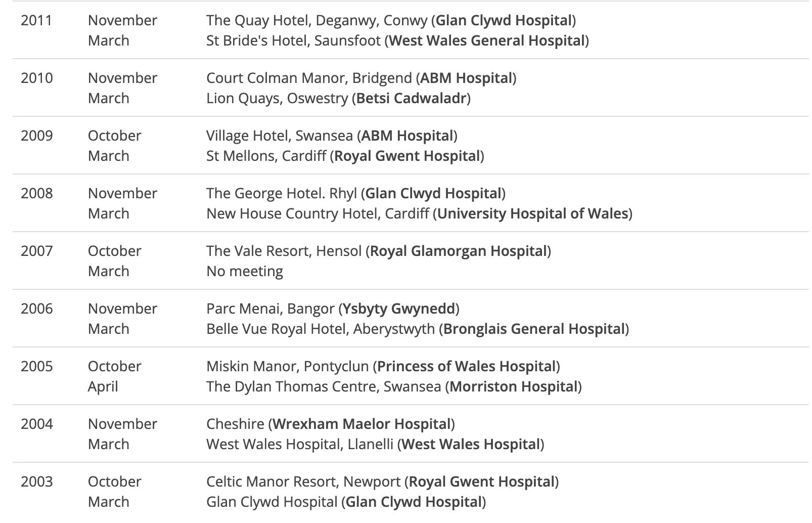Click the April month in 2005 row
Image resolution: width=812 pixels, height=523 pixels.
pyautogui.click(x=103, y=386)
